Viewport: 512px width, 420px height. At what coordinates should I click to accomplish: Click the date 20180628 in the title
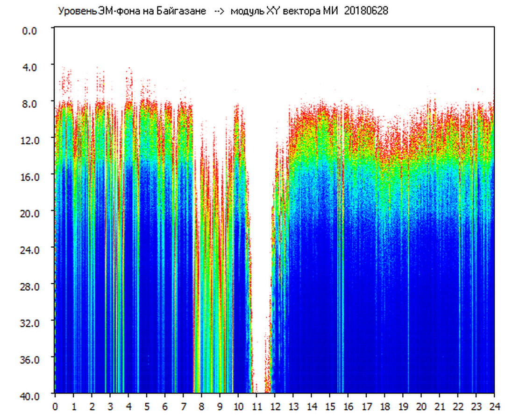click(x=366, y=11)
